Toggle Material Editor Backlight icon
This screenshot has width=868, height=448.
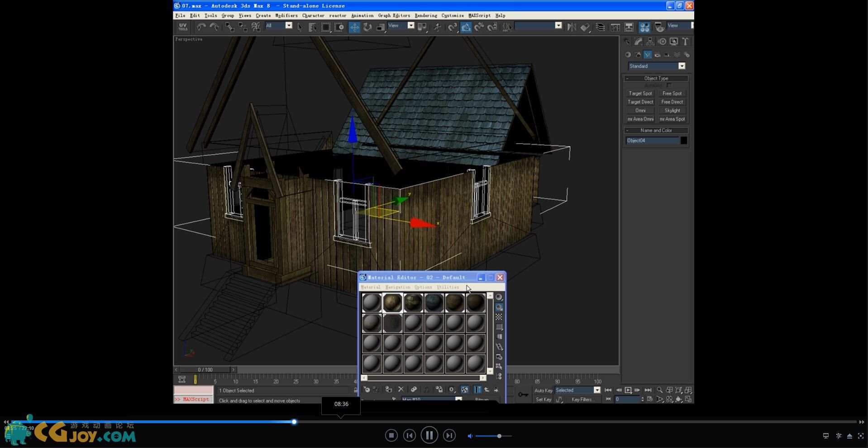point(499,307)
